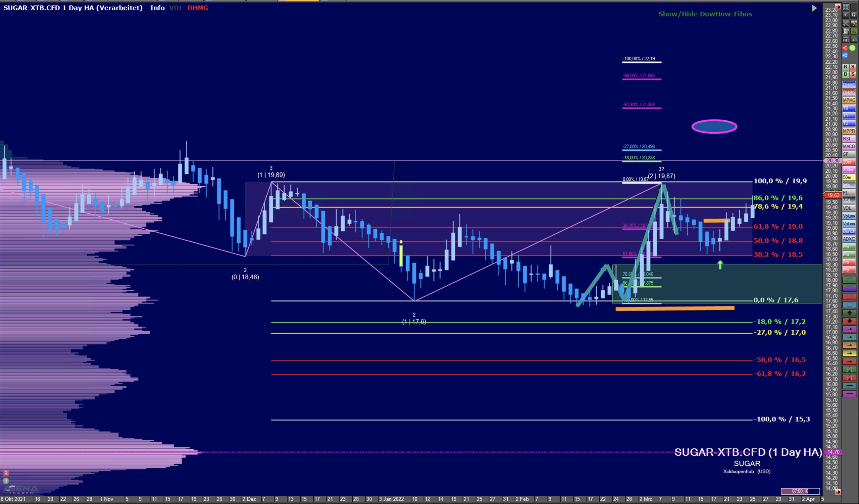The width and height of the screenshot is (859, 504).
Task: Open the wrench settings tool icon
Action: pyautogui.click(x=846, y=23)
